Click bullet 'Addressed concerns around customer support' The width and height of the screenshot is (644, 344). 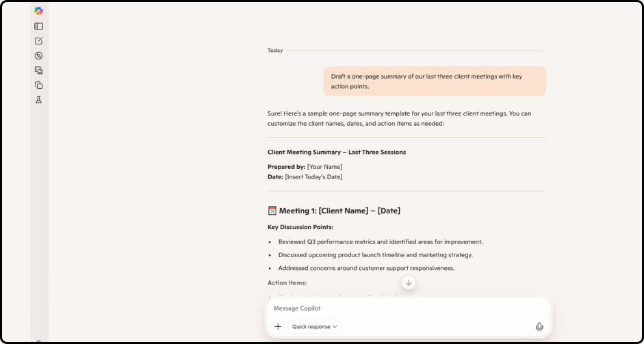pyautogui.click(x=366, y=268)
